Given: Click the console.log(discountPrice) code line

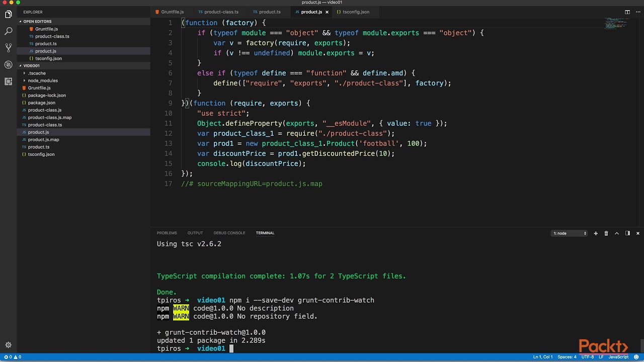Looking at the screenshot, I should 252,163.
